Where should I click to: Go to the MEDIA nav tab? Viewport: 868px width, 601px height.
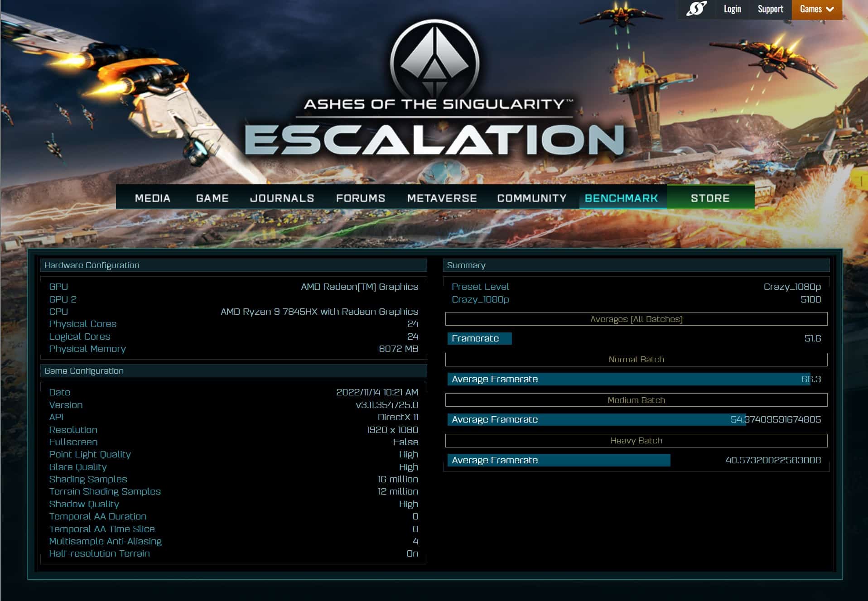click(x=153, y=198)
